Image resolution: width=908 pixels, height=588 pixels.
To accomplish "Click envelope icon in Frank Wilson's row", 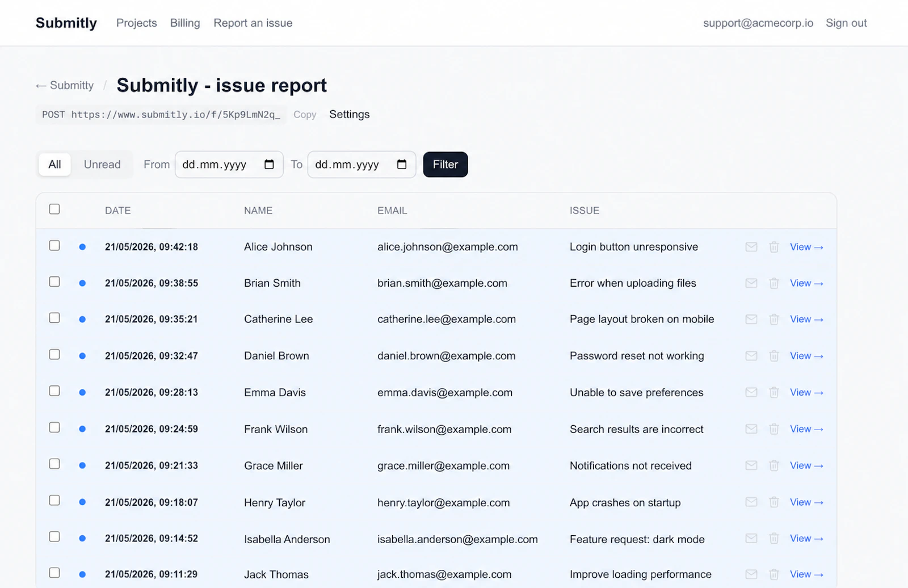I will click(751, 429).
